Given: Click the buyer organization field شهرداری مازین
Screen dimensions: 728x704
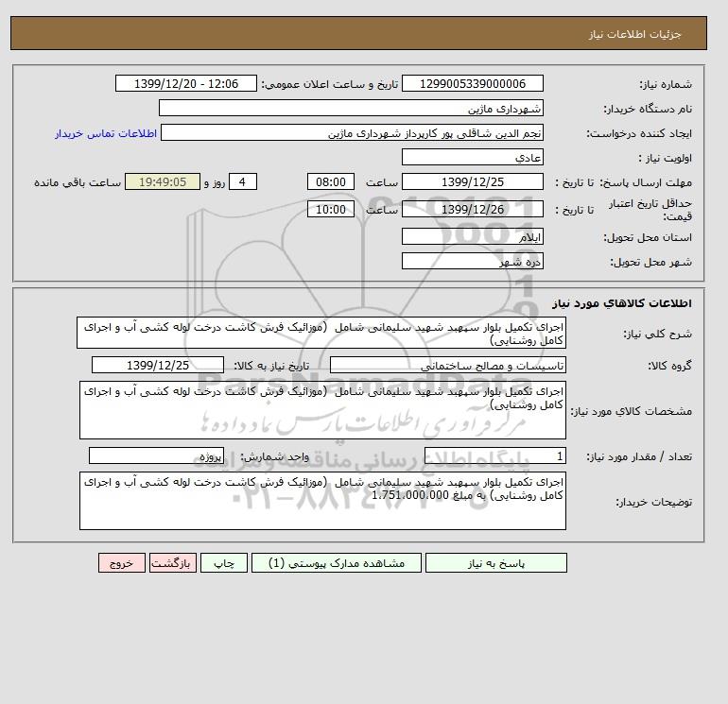Looking at the screenshot, I should (351, 108).
